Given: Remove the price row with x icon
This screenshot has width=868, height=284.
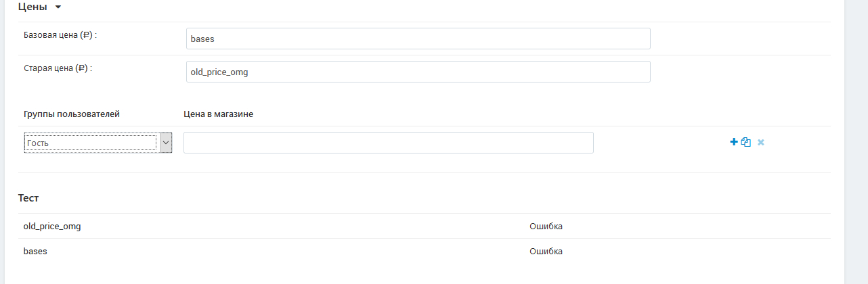Looking at the screenshot, I should (x=761, y=143).
